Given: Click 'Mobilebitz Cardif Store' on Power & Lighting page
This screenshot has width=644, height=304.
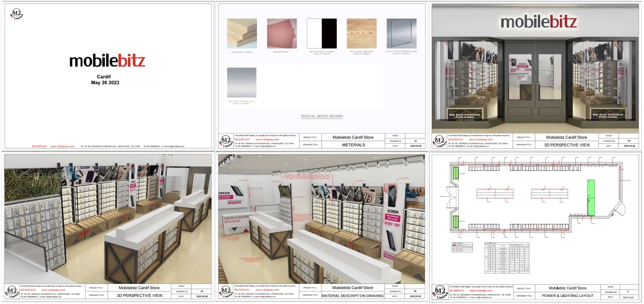Looking at the screenshot, I should click(x=567, y=288).
